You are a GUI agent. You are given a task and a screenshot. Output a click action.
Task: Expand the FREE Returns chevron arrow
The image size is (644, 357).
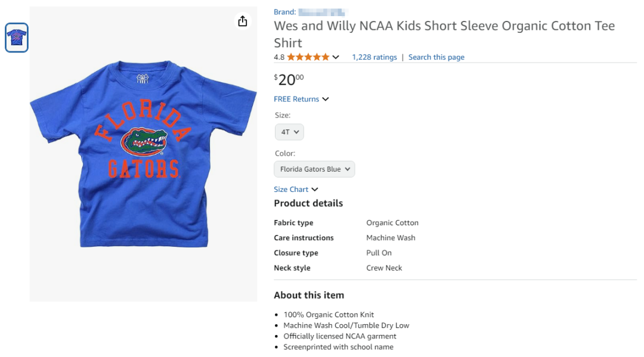pos(326,99)
